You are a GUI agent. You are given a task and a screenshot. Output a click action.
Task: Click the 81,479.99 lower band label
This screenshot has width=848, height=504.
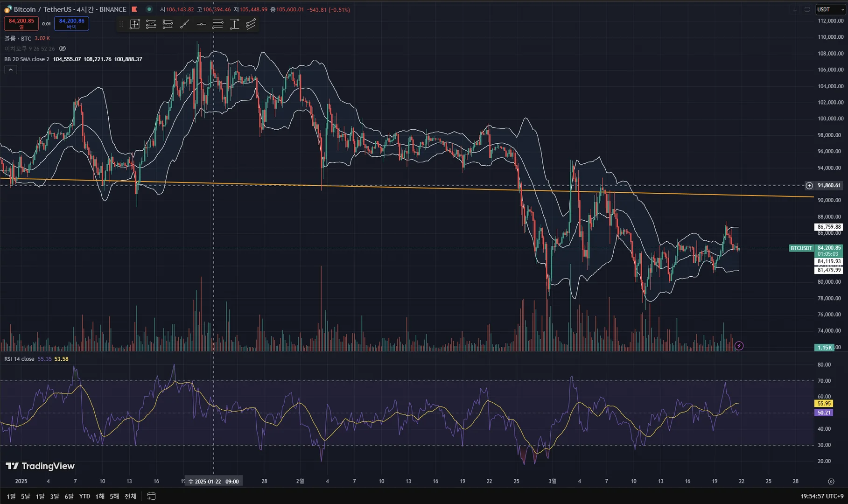(829, 270)
